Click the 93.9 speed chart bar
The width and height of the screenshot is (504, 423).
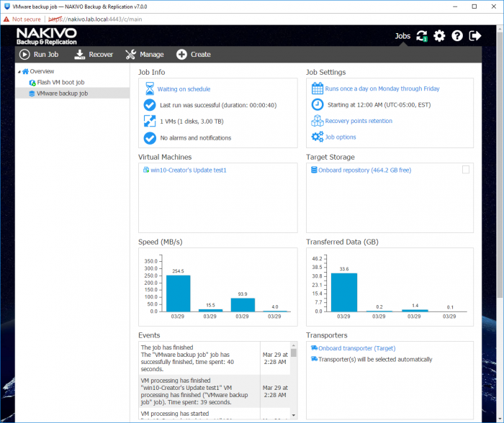click(243, 305)
